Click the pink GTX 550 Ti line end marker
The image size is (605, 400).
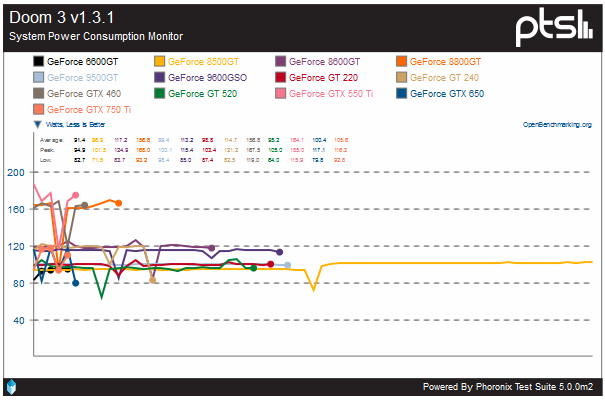(76, 195)
